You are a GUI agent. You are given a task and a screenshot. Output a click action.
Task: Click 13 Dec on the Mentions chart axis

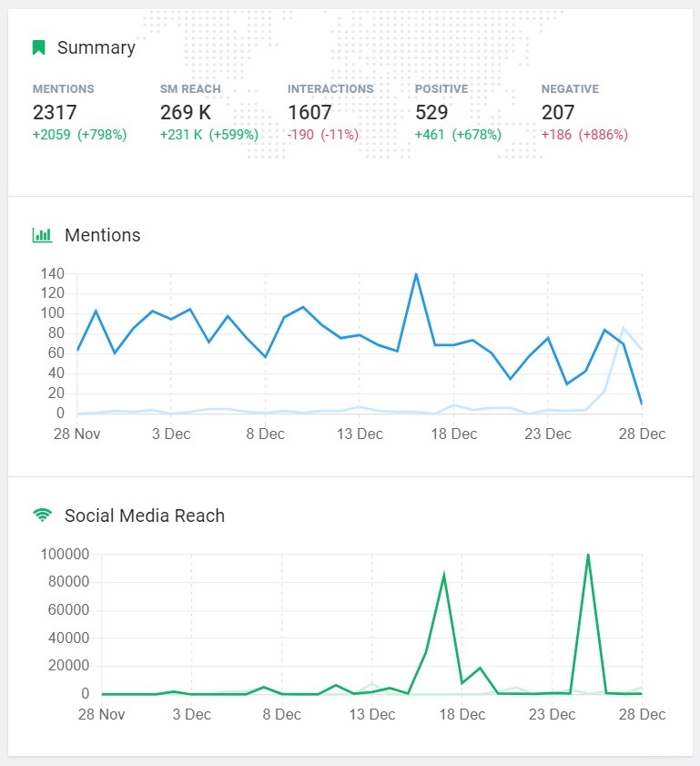pyautogui.click(x=360, y=434)
